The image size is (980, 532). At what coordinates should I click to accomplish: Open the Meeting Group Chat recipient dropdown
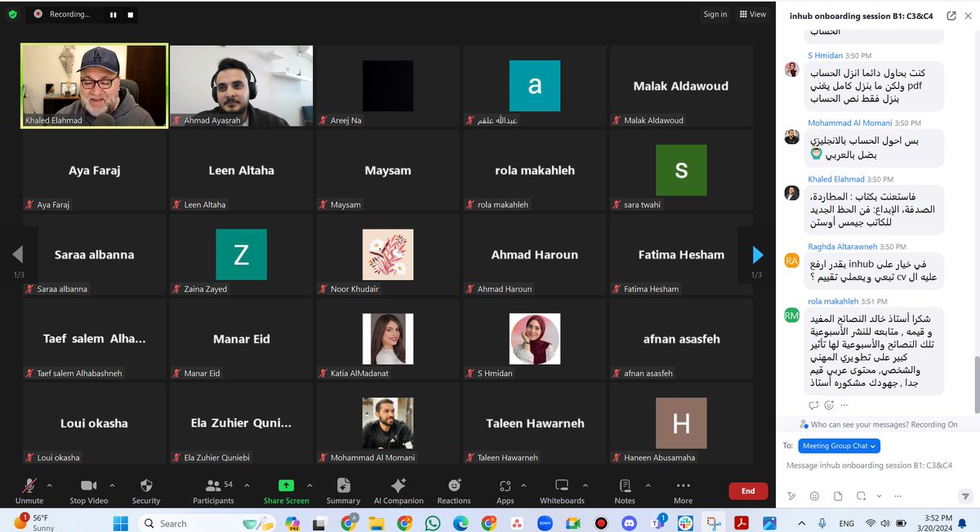pos(840,445)
